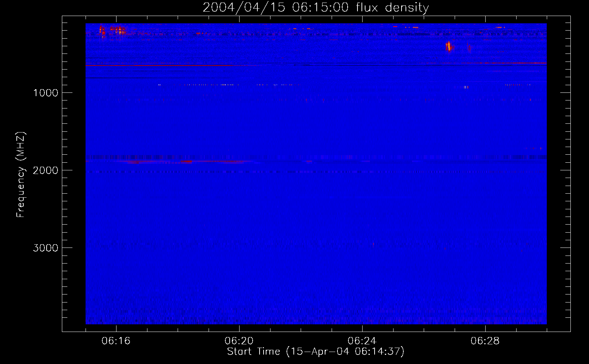Click the "06:20" time tick label

pos(239,341)
